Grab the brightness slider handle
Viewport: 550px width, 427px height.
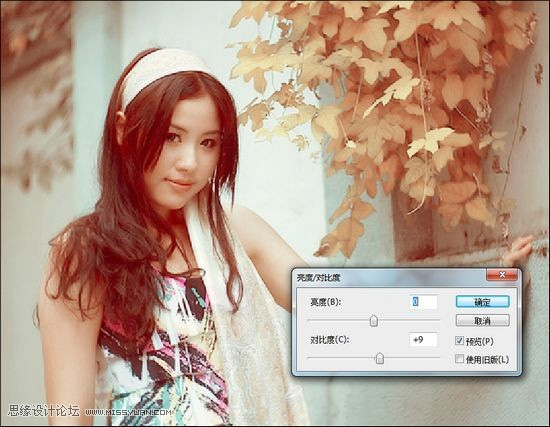(374, 320)
